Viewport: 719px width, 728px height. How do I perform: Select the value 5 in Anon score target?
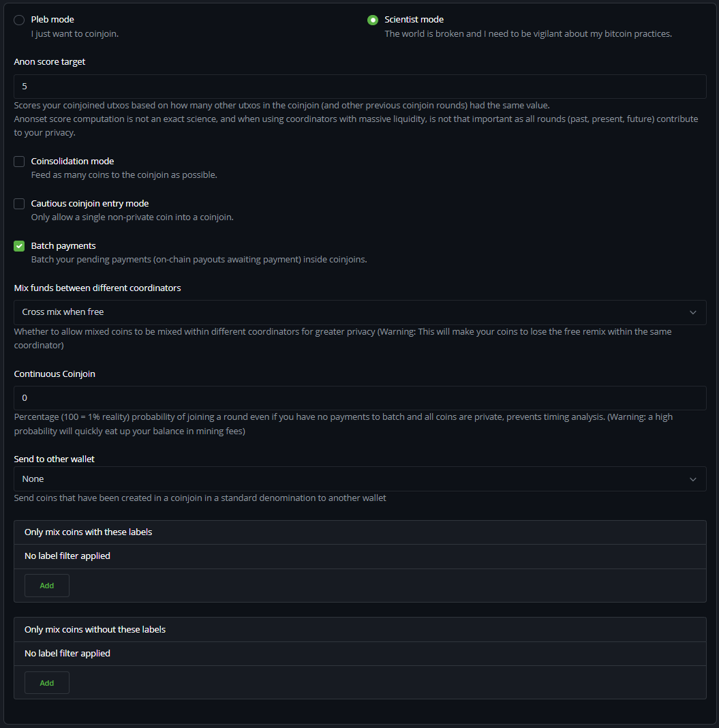[25, 86]
